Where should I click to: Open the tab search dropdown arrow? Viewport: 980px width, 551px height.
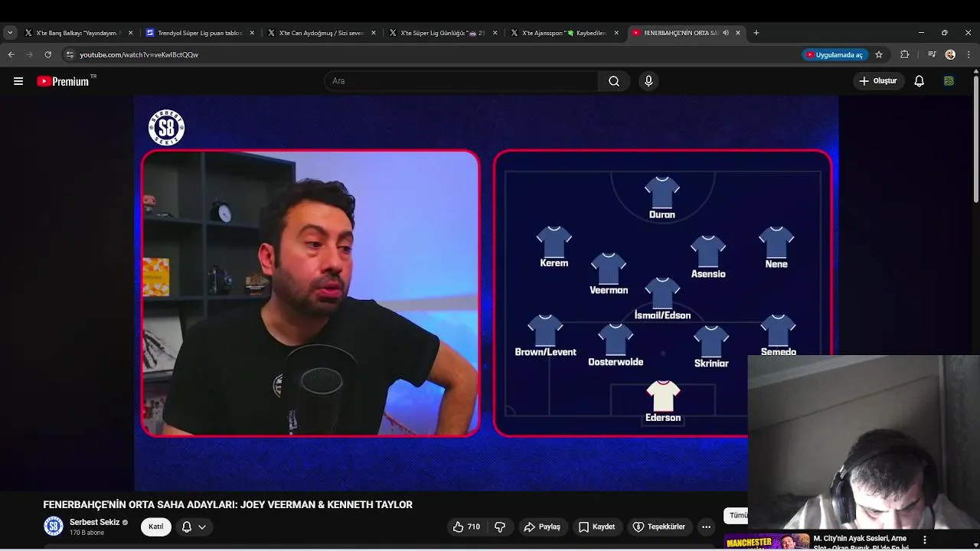click(10, 33)
